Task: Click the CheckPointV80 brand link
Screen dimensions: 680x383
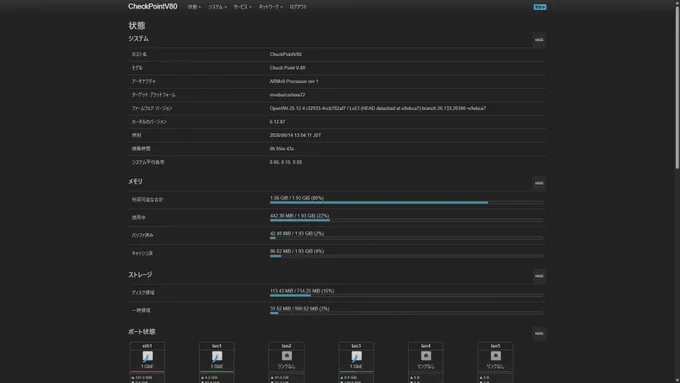Action: (153, 7)
